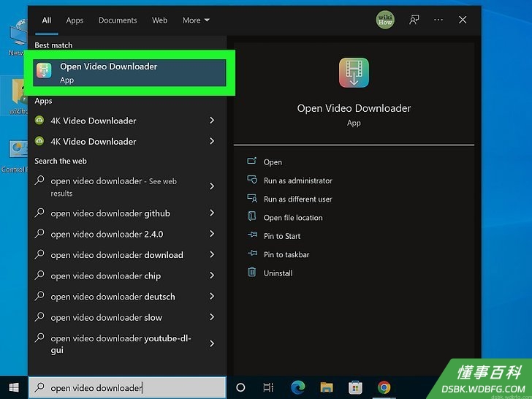This screenshot has height=399, width=532.
Task: Click suggestion 'open video downloader github'
Action: tap(127, 213)
